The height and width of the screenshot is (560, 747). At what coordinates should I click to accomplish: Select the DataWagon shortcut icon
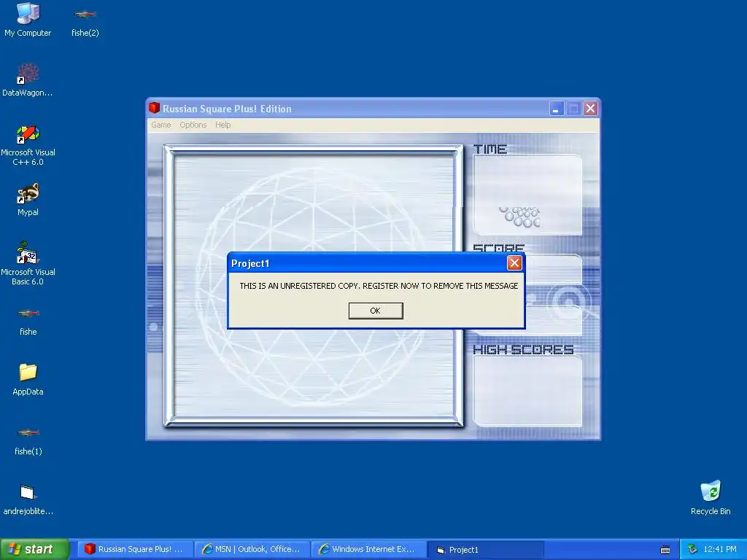[x=28, y=80]
